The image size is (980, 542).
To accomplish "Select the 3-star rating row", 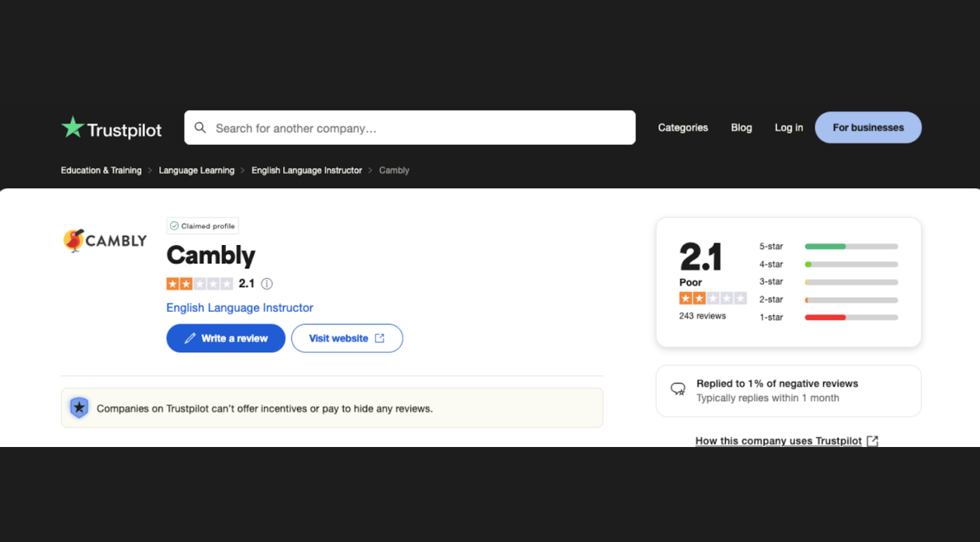I will click(828, 282).
